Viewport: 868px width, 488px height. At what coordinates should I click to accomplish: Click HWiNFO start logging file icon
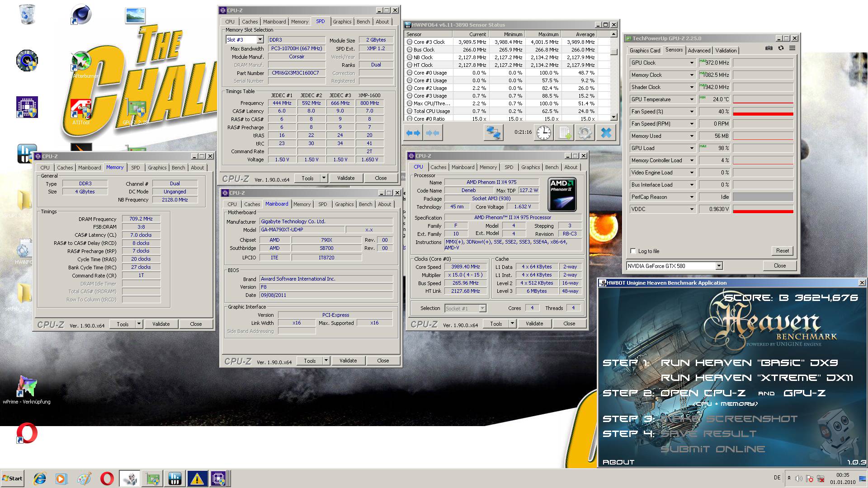(565, 133)
